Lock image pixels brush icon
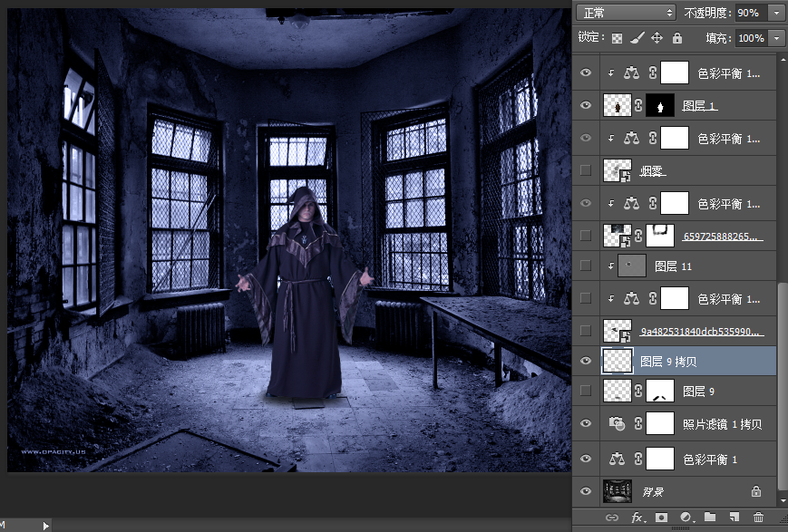This screenshot has height=532, width=788. 637,38
